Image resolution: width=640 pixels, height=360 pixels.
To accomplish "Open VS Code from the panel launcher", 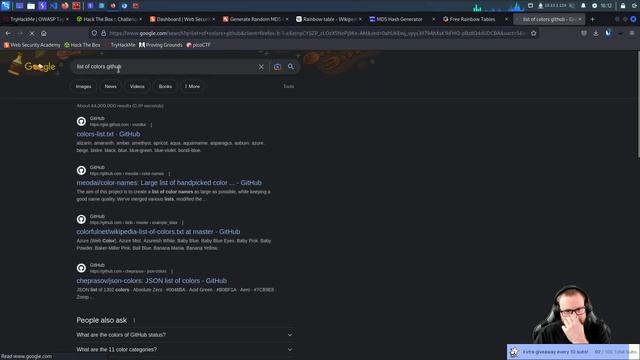I will pos(53,6).
